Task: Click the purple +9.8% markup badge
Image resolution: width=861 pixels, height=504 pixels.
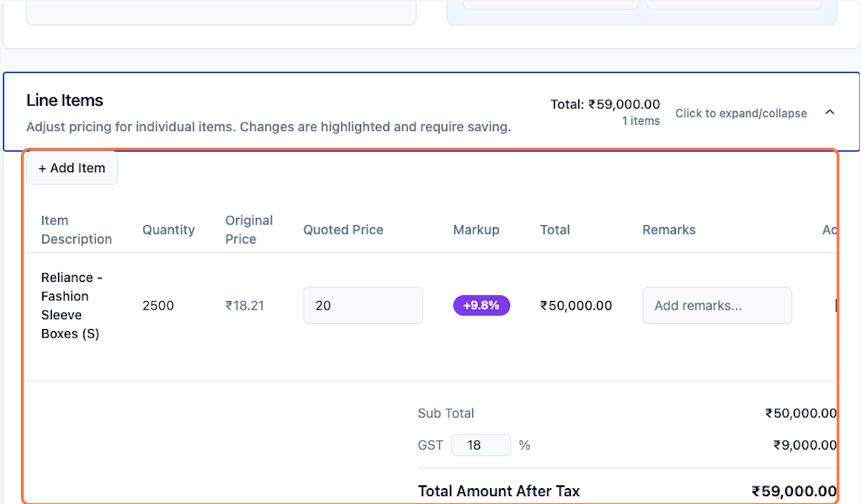Action: pyautogui.click(x=481, y=305)
